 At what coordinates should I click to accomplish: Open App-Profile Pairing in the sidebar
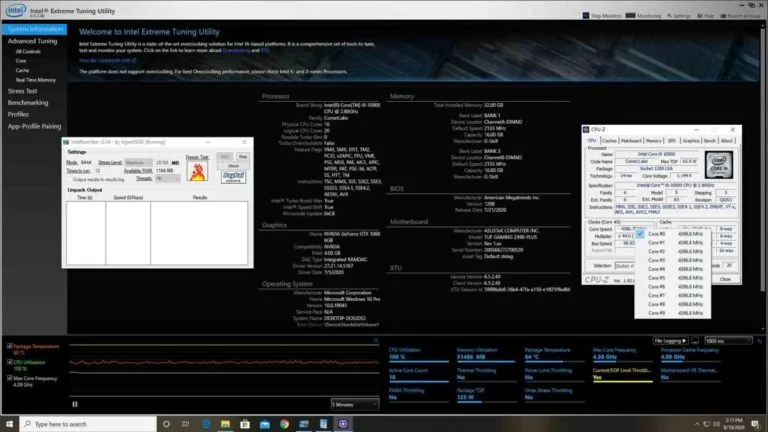coord(34,126)
